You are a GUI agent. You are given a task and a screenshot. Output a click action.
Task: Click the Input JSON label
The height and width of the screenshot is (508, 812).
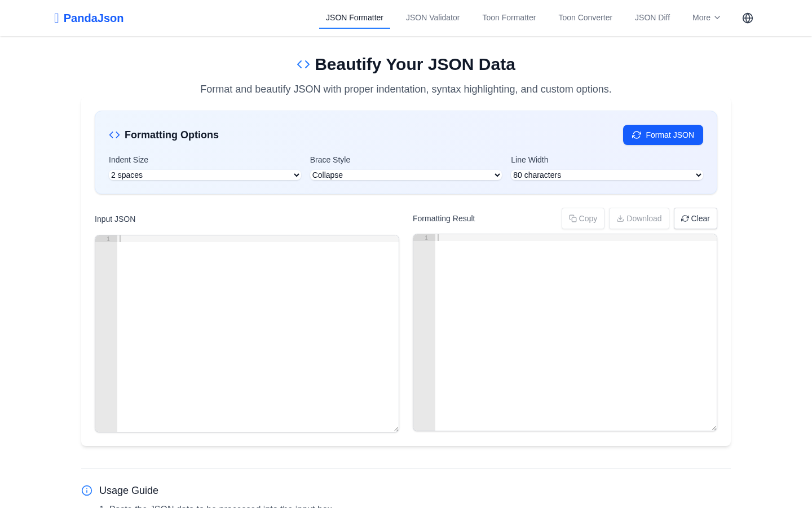[x=115, y=219]
